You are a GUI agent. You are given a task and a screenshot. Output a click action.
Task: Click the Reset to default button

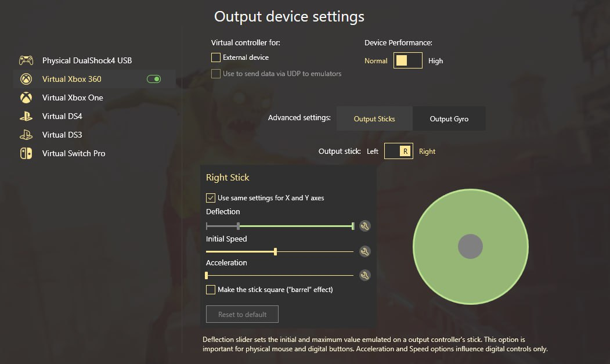[x=241, y=313]
